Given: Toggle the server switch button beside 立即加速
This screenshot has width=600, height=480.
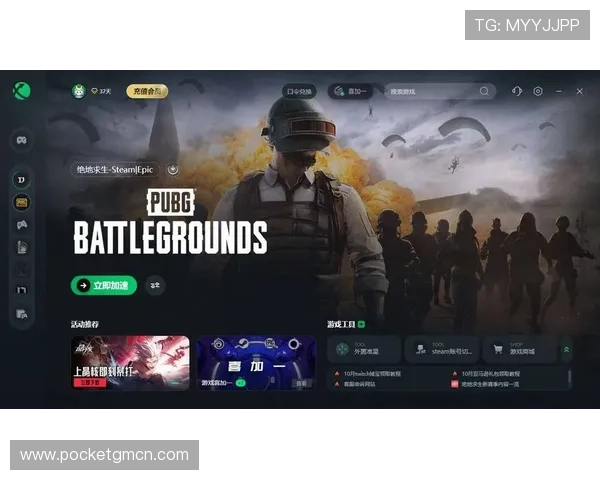Looking at the screenshot, I should tap(155, 285).
